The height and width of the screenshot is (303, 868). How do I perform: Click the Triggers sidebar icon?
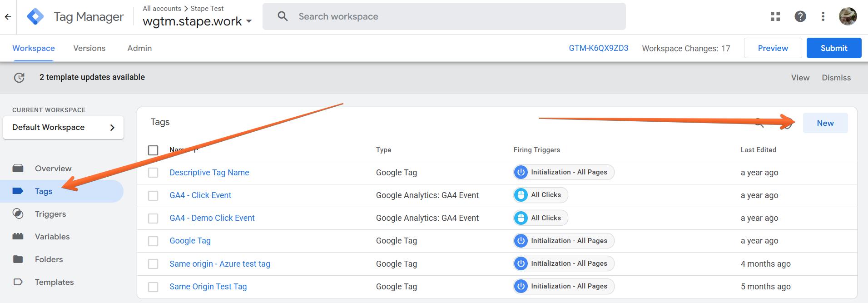click(x=18, y=214)
